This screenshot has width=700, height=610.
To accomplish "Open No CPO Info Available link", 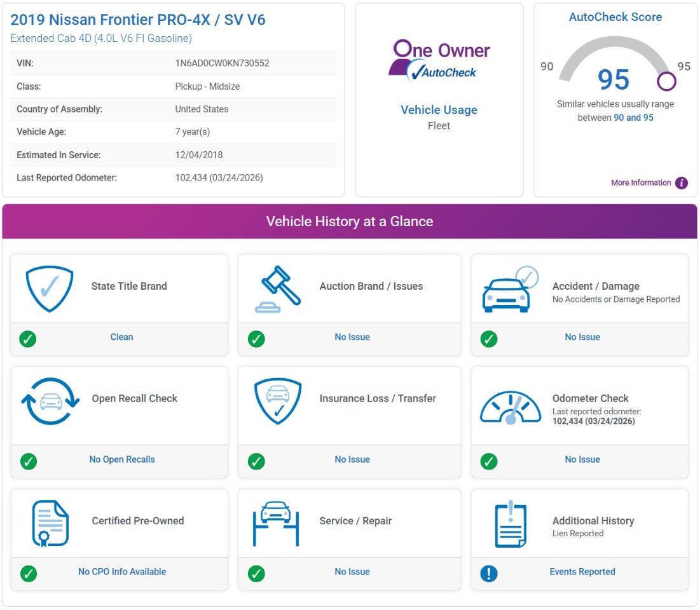I will [122, 572].
